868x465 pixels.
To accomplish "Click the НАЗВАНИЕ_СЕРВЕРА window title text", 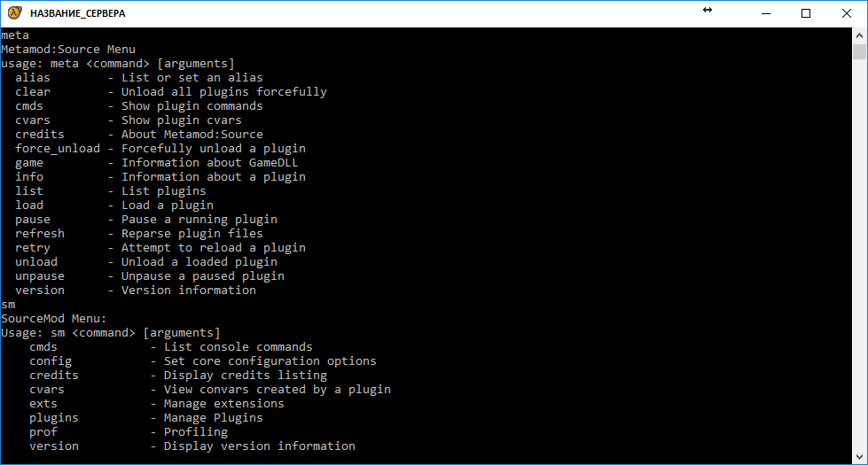I will click(78, 14).
